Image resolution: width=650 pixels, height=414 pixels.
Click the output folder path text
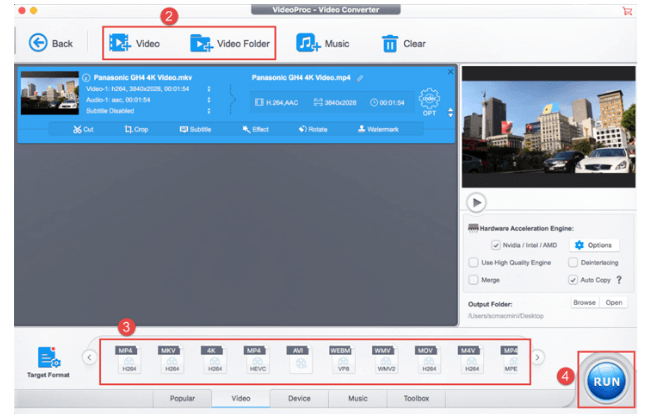click(x=506, y=316)
